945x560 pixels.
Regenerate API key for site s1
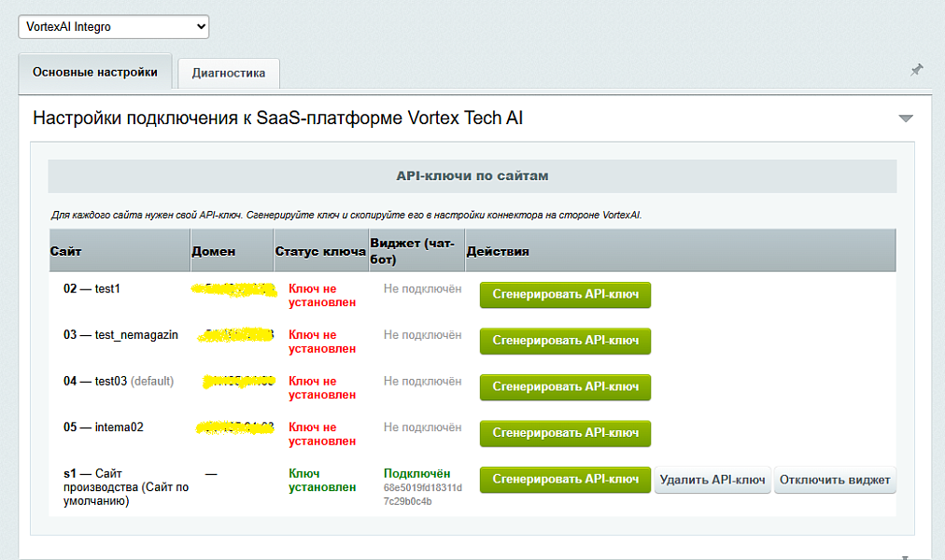[565, 480]
